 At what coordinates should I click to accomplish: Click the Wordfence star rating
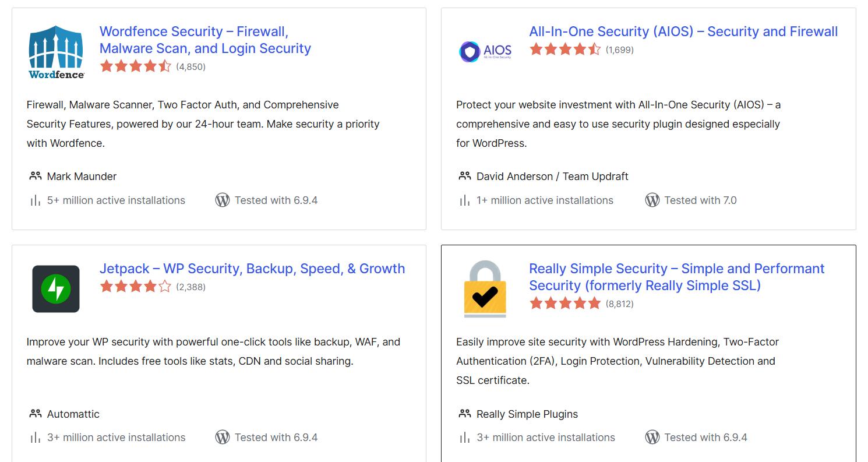[x=135, y=66]
